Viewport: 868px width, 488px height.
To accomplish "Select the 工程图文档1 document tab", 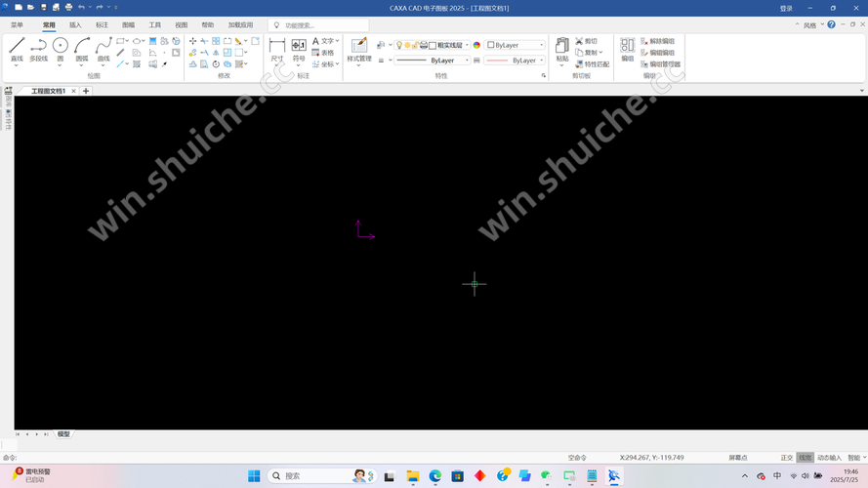I will (48, 91).
